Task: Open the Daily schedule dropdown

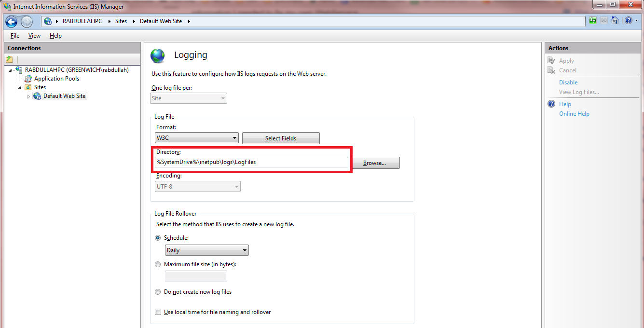Action: [207, 250]
